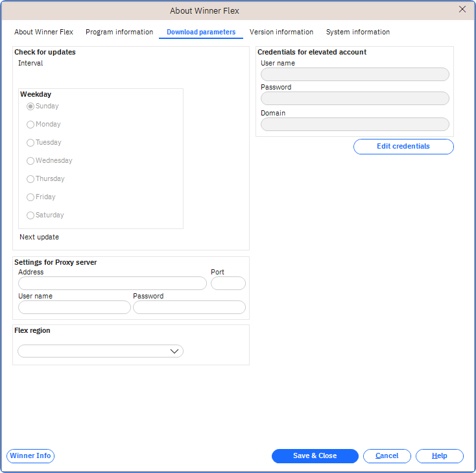Viewport: 476px width, 473px height.
Task: Switch to the About Winner Flex tab
Action: coord(43,32)
